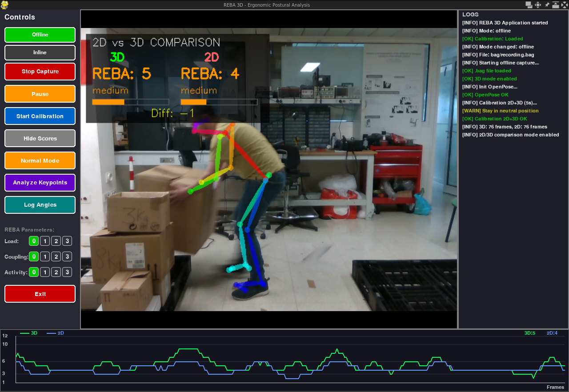
Task: Open Analyze Keypoints
Action: click(40, 183)
